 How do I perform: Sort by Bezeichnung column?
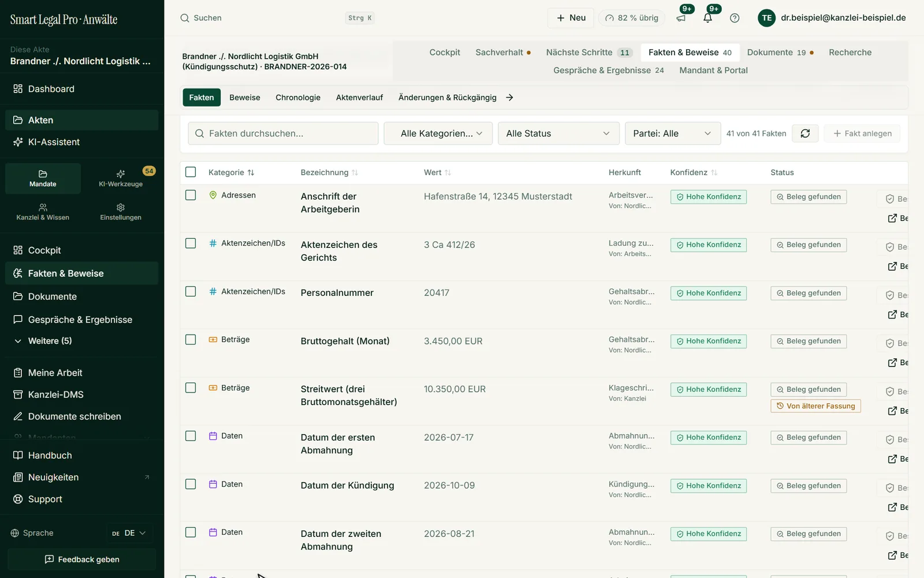click(x=329, y=172)
